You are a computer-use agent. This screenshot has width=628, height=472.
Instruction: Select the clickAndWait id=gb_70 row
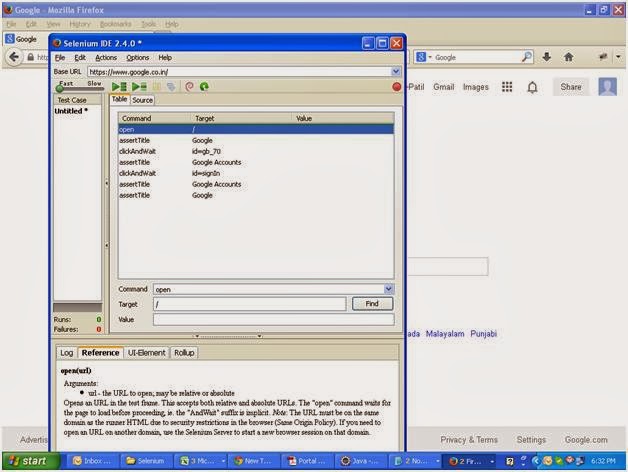[x=256, y=151]
